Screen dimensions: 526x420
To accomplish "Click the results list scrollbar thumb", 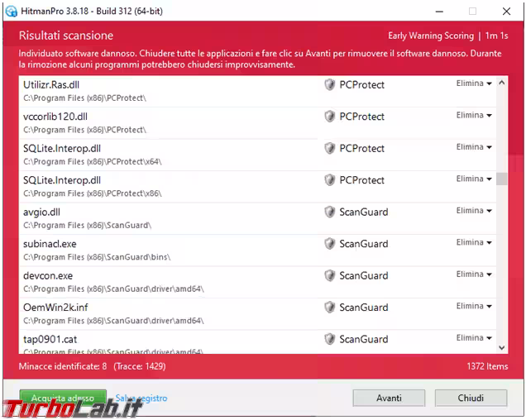I will pos(501,179).
